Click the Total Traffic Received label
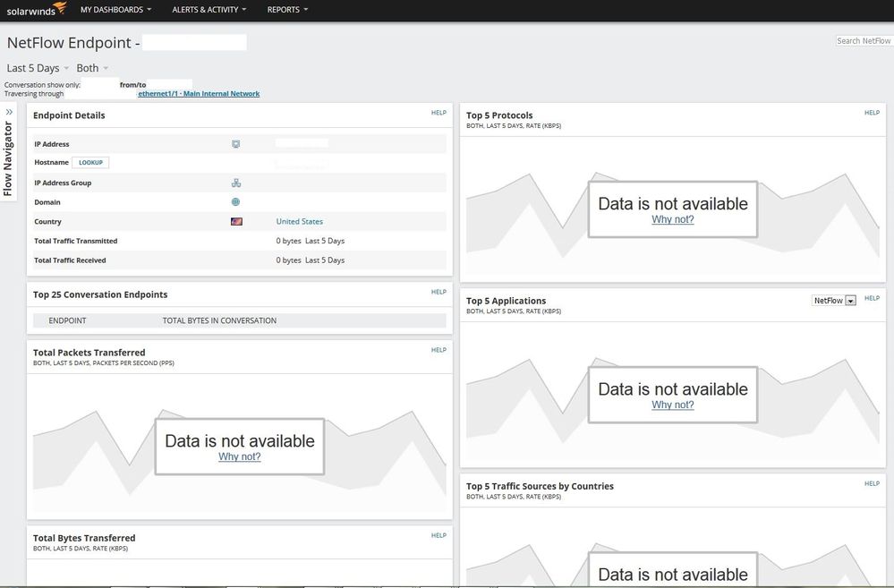Screen dimensions: 894x588 tap(70, 260)
